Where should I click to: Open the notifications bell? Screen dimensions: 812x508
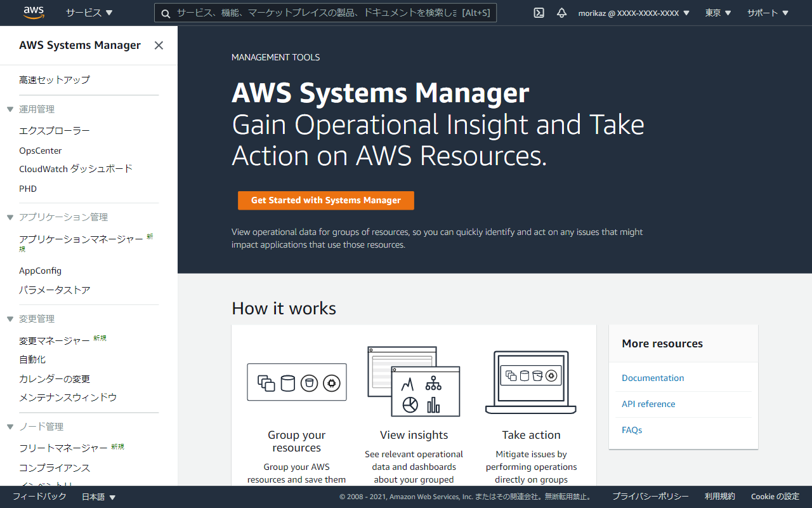561,13
